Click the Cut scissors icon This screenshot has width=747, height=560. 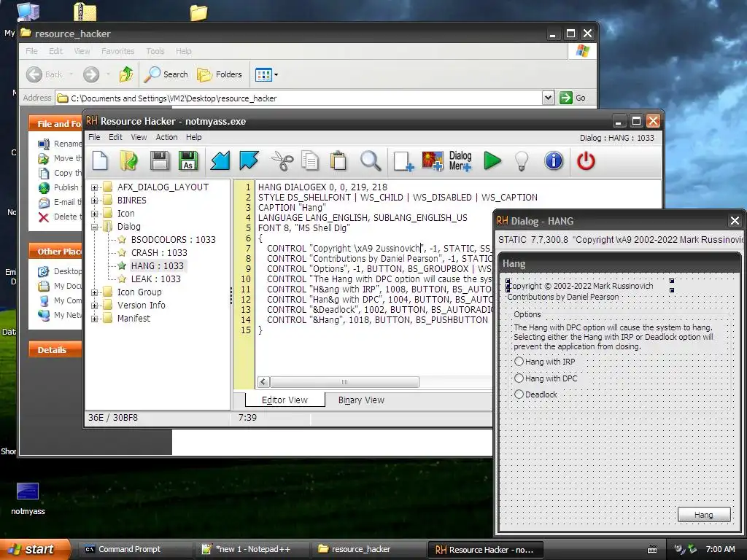tap(282, 160)
